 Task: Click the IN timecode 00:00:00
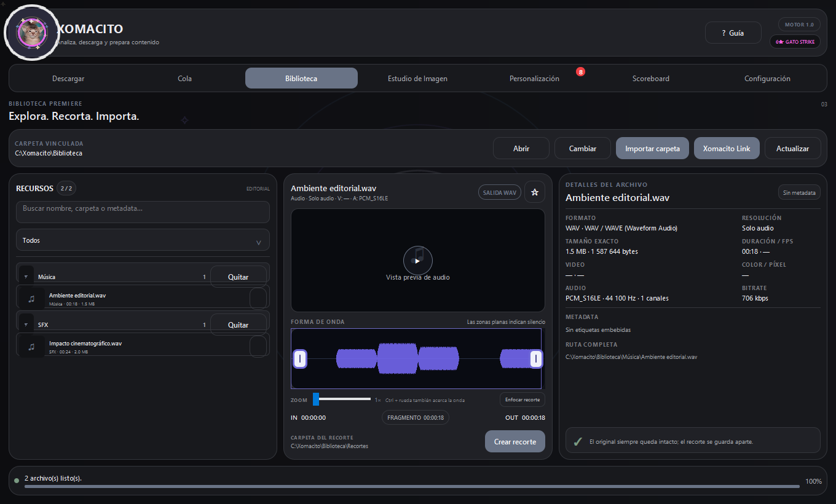pyautogui.click(x=313, y=418)
